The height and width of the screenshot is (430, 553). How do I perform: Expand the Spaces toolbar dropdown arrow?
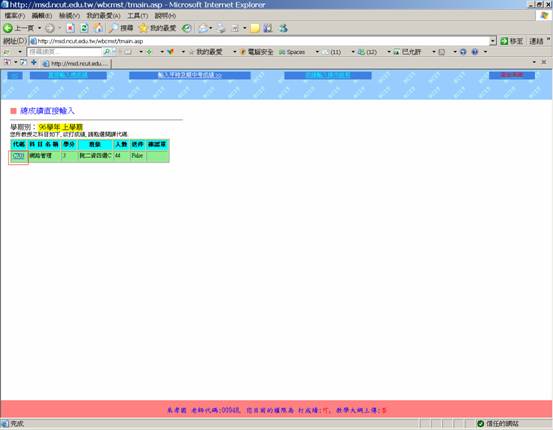[317, 52]
